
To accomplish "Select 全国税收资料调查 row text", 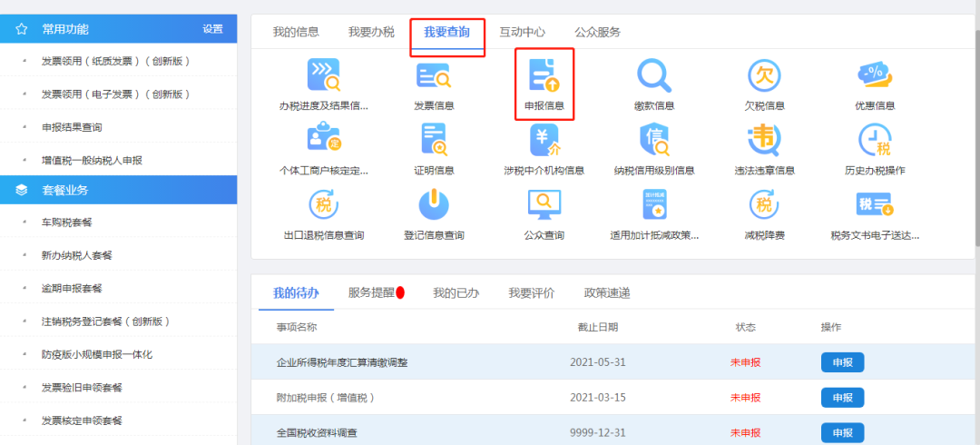I will pos(317,433).
